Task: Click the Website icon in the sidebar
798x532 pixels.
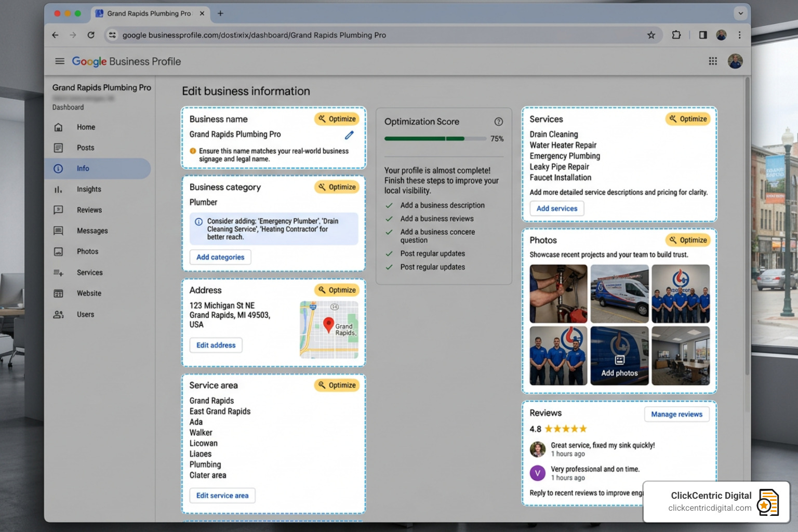Action: (59, 293)
